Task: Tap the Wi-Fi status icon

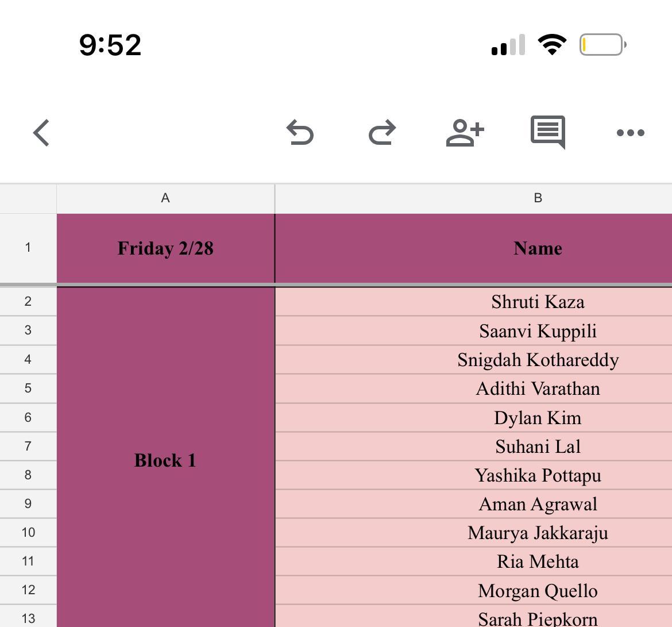Action: (x=551, y=44)
